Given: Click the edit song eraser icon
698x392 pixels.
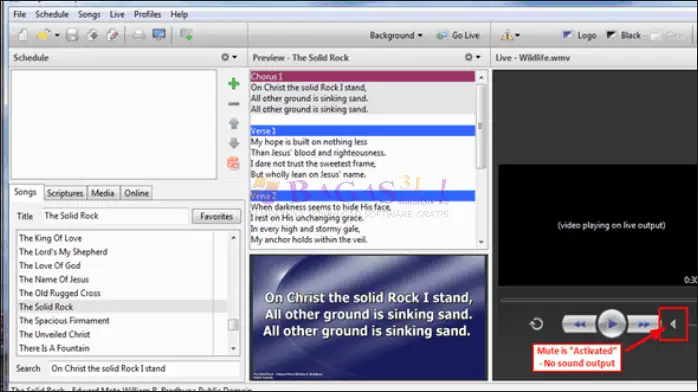Looking at the screenshot, I should click(113, 35).
